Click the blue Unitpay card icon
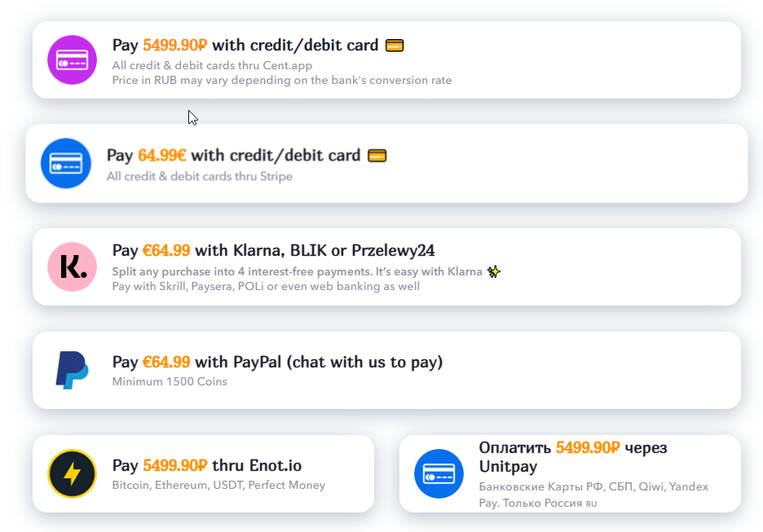 tap(439, 473)
